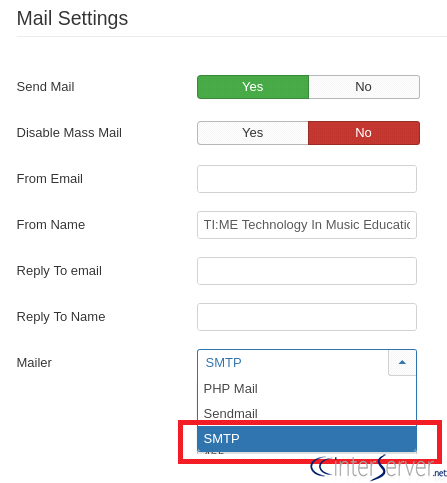Set Disable Mass Mail to No
This screenshot has width=447, height=483.
[x=364, y=133]
